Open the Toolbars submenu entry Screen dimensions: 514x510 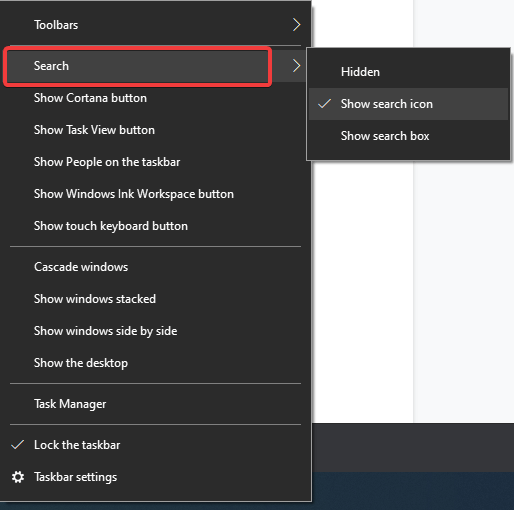[x=156, y=25]
